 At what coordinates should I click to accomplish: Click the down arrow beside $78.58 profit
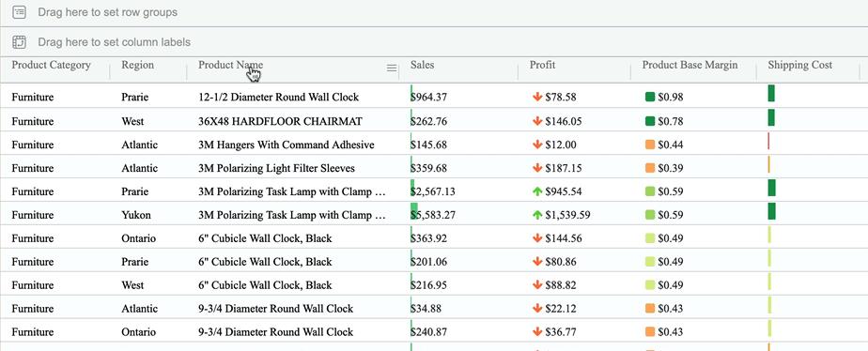536,98
